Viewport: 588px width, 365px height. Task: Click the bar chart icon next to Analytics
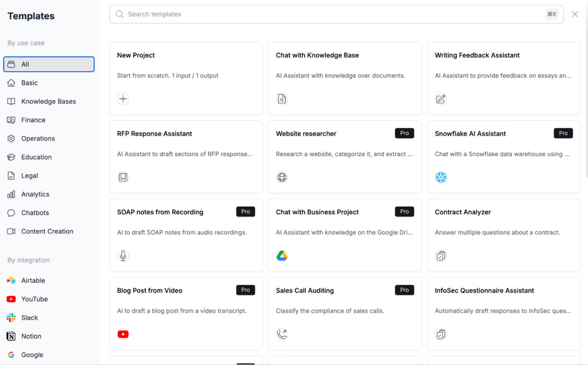[10, 194]
